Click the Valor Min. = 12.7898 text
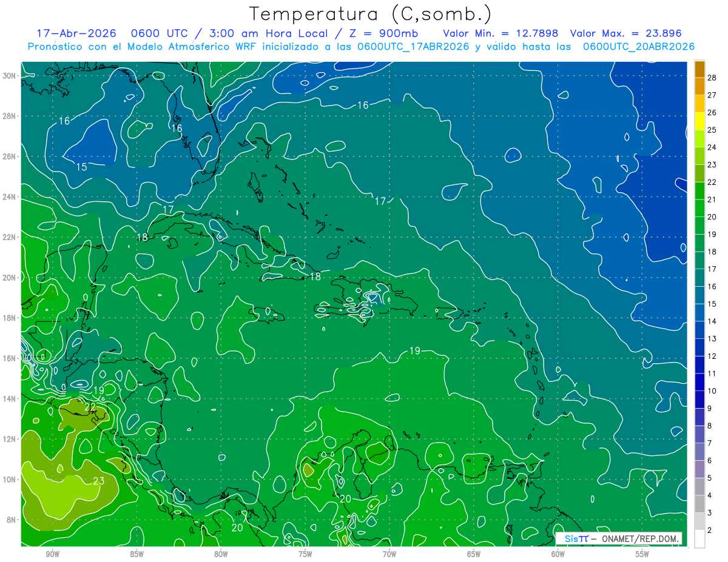Screen dimensions: 728x562 (500, 33)
